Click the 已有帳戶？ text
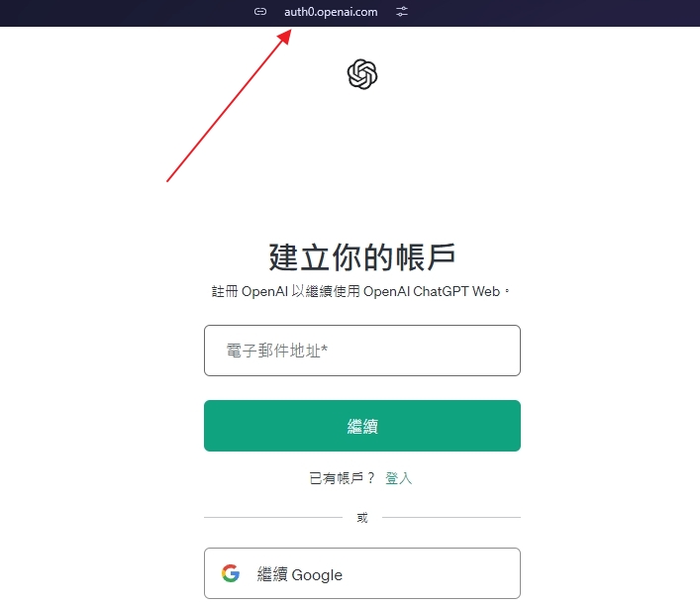The width and height of the screenshot is (700, 605). pos(343,478)
